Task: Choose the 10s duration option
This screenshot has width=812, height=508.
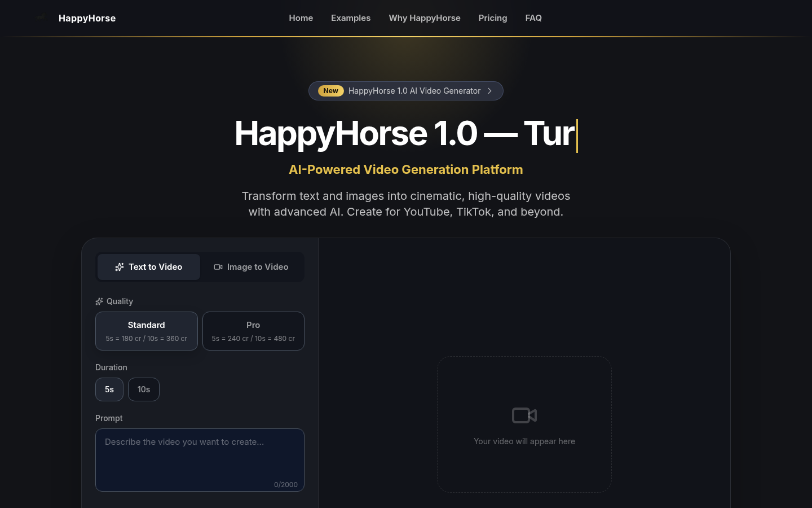Action: 143,389
